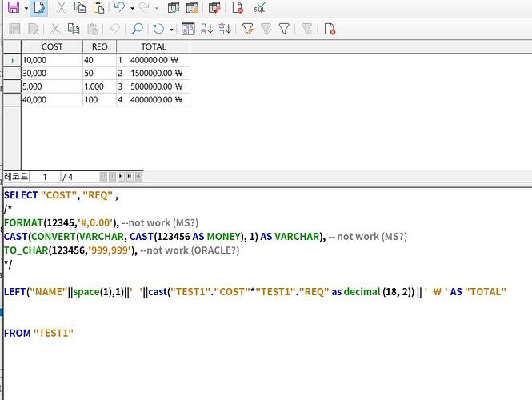Open the Redo history dropdown arrow
This screenshot has width=532, height=400.
[157, 8]
